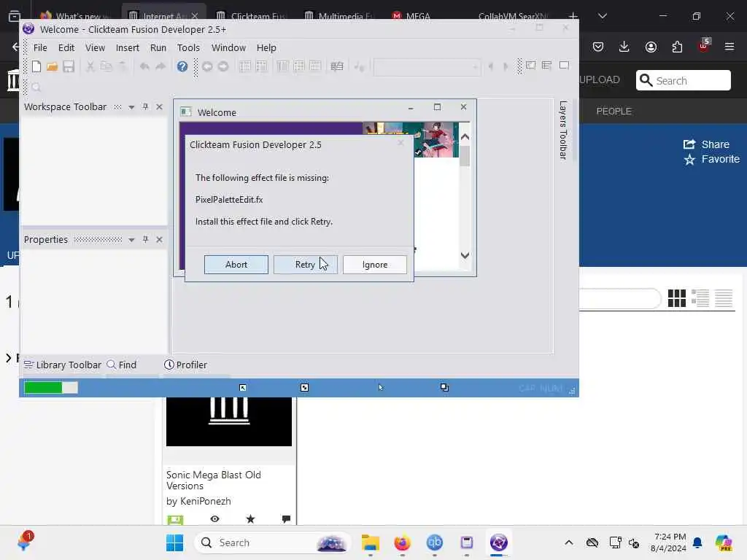Image resolution: width=747 pixels, height=560 pixels.
Task: Open the list-all-tabs chevron in Firefox
Action: coord(603,16)
